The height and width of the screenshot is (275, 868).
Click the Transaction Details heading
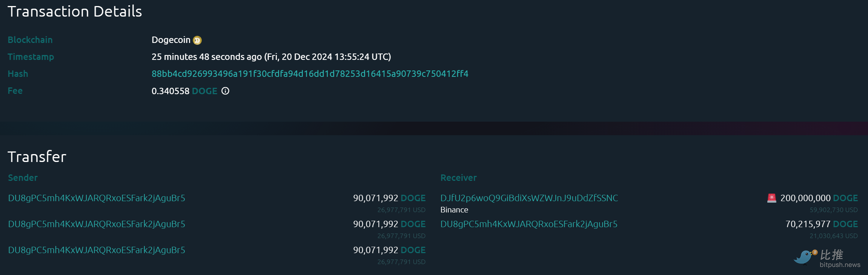[75, 12]
